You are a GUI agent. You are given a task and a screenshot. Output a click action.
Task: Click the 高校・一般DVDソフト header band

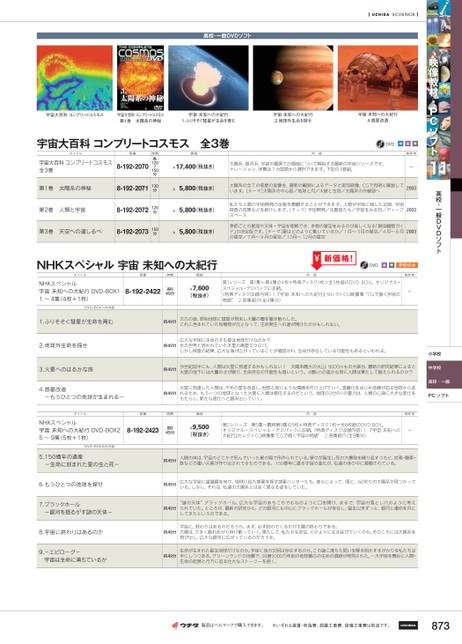point(227,36)
